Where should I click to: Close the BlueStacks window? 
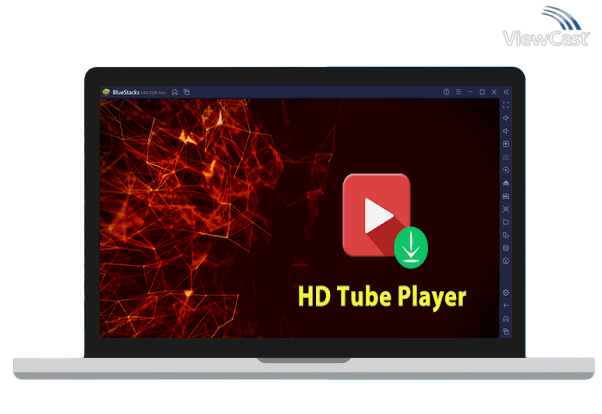point(494,92)
